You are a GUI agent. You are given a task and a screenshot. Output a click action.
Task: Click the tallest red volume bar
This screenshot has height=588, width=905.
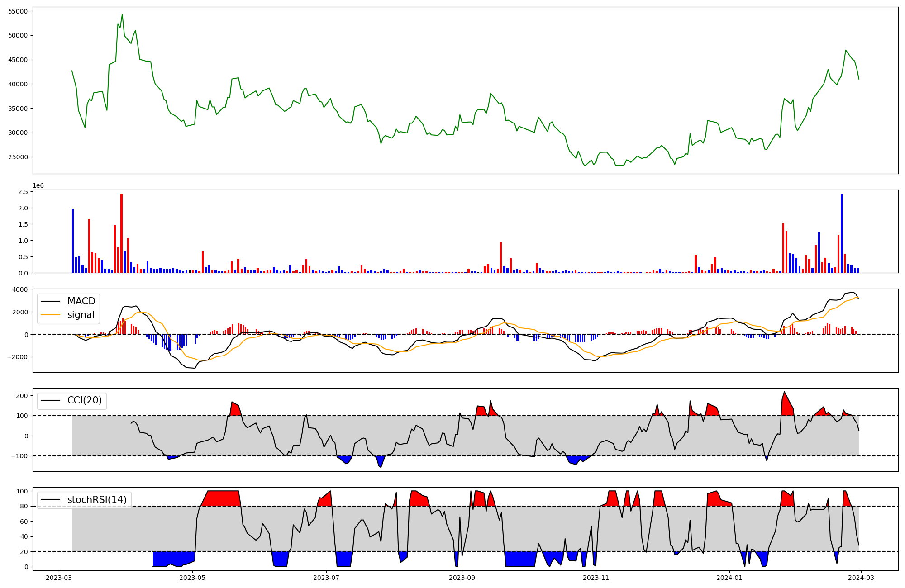121,233
